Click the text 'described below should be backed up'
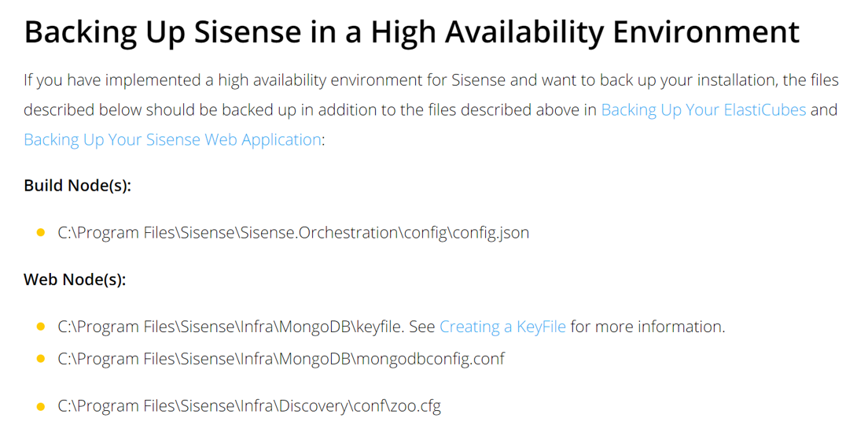 tap(160, 109)
